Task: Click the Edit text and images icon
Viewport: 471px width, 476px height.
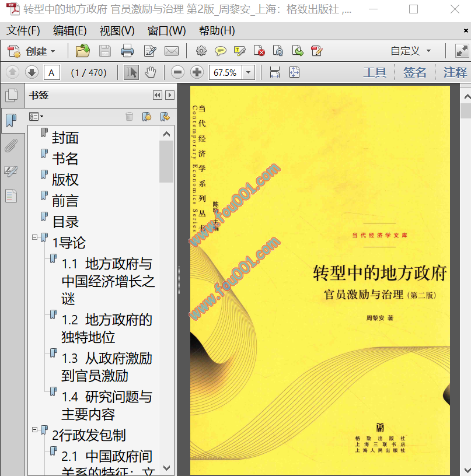Action: [317, 51]
